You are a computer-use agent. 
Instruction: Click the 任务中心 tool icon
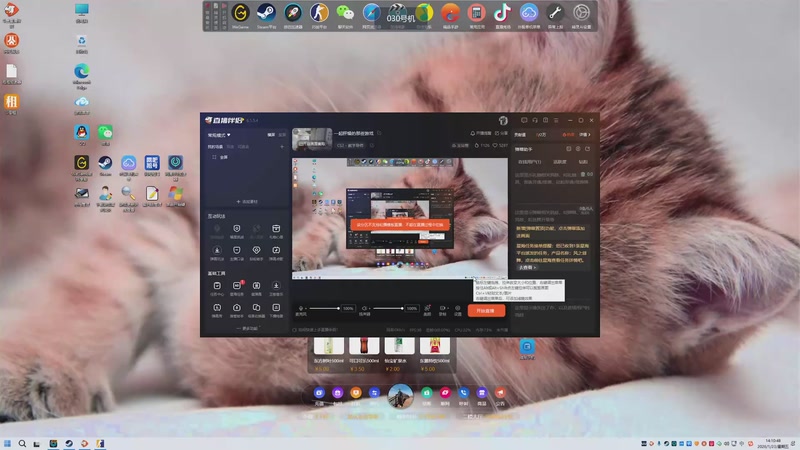(x=217, y=288)
